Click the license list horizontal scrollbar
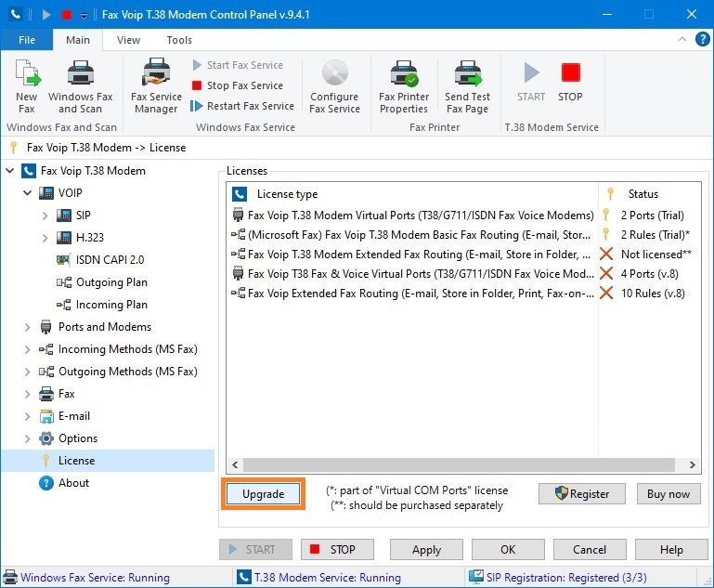 click(x=459, y=464)
